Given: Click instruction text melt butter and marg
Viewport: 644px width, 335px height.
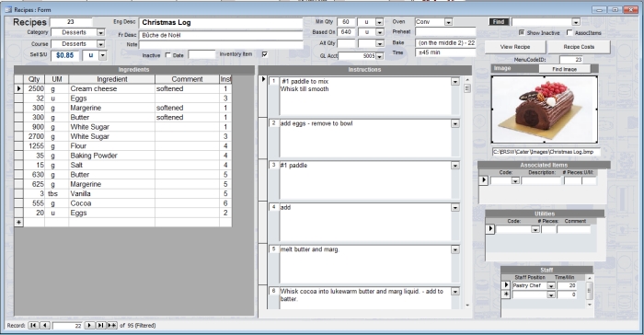Looking at the screenshot, I should pos(310,249).
